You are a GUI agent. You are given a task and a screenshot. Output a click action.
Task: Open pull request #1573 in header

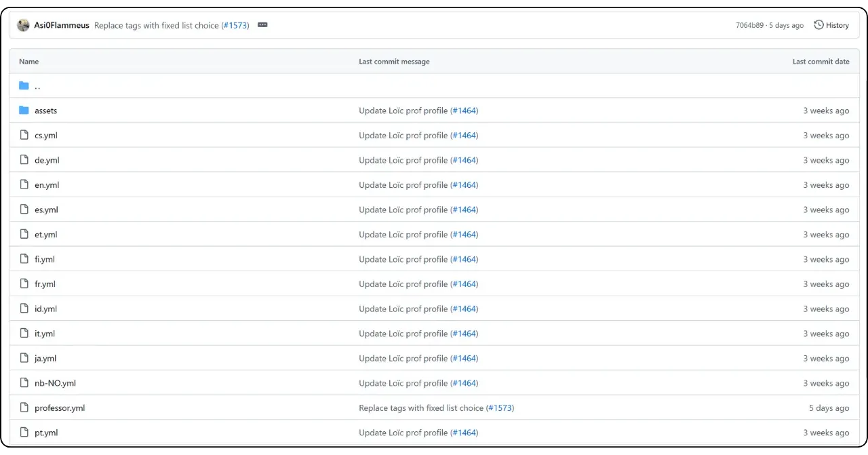pyautogui.click(x=235, y=25)
